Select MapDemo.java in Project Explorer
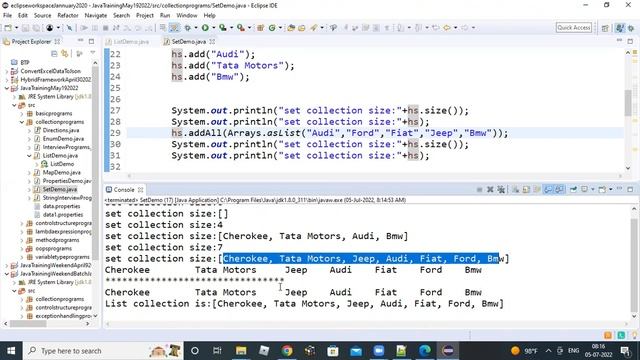 coord(61,173)
